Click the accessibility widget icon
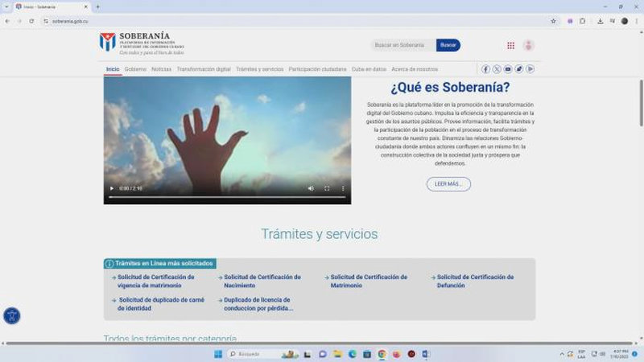This screenshot has height=362, width=644. [12, 315]
